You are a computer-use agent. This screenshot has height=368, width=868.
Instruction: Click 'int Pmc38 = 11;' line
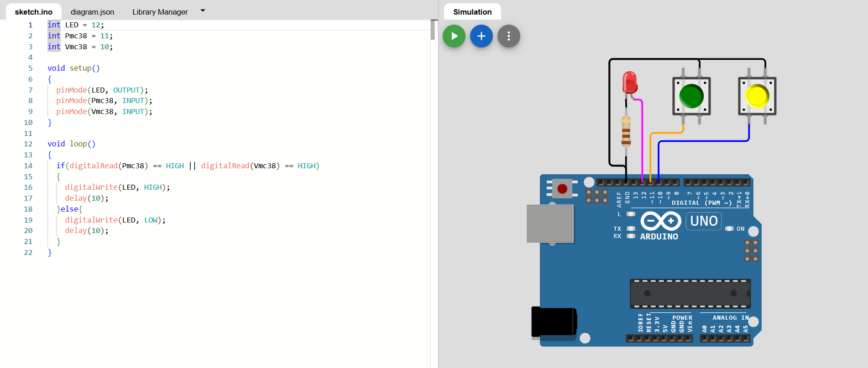pyautogui.click(x=80, y=36)
